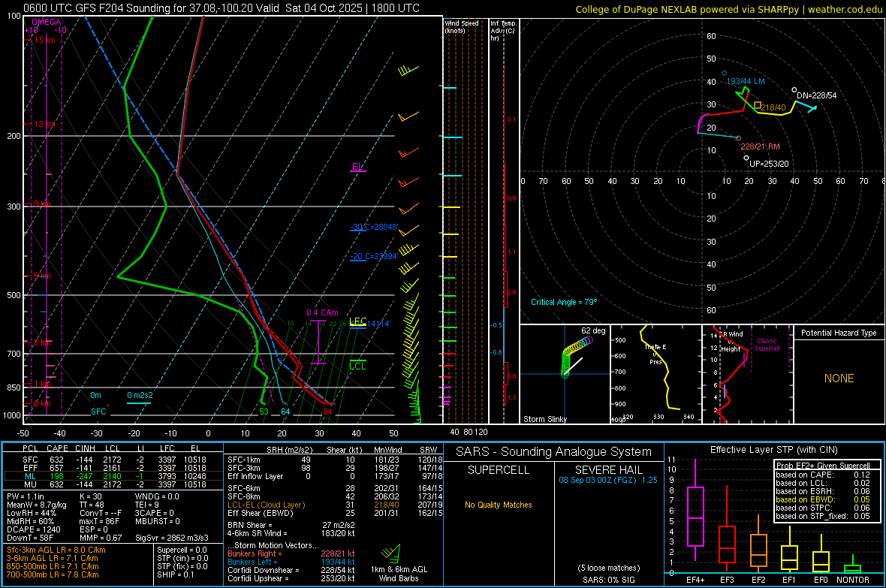Click the (5 loose matches) text
Viewport: 886px width, 588px height.
(608, 568)
